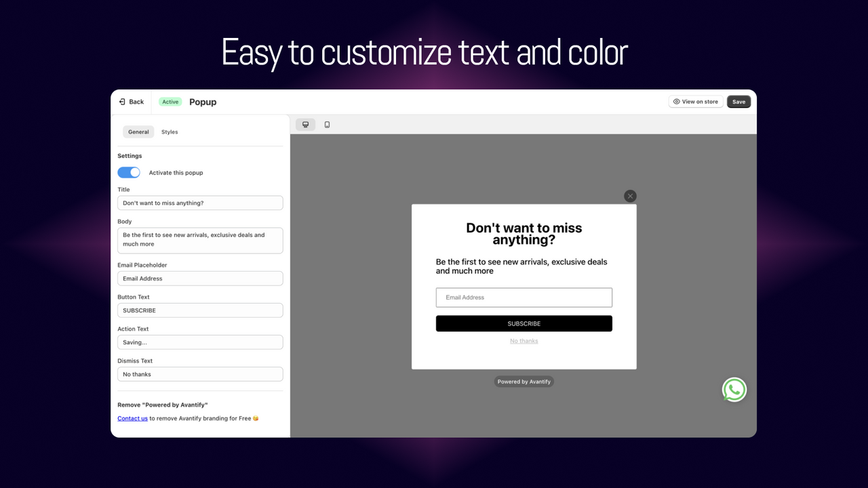The image size is (868, 488).
Task: Click the No thanks link in preview
Action: 524,341
